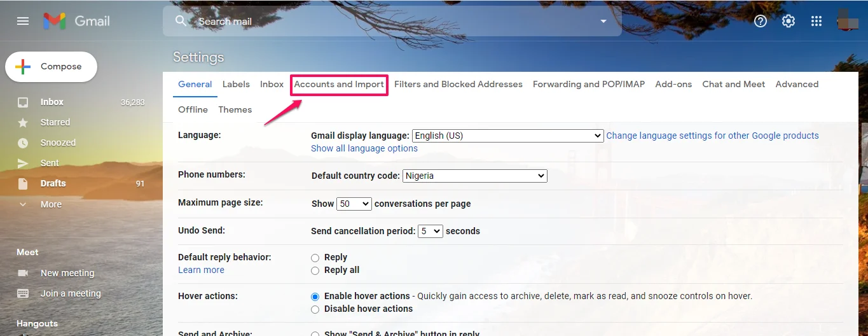Click the Hangouts section label
Viewport: 868px width, 336px height.
tap(37, 323)
